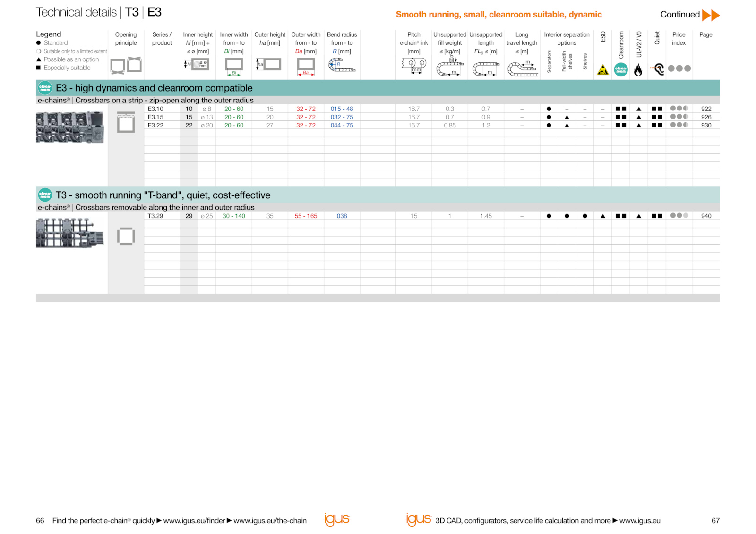
Task: Click the orange Continued double-arrow icon
Action: click(x=711, y=15)
